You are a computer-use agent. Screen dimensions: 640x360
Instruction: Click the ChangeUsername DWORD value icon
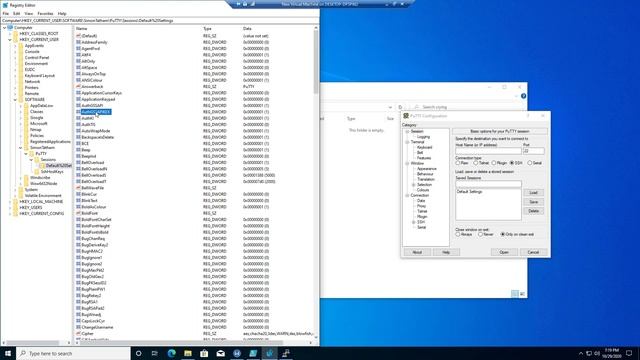[78, 327]
